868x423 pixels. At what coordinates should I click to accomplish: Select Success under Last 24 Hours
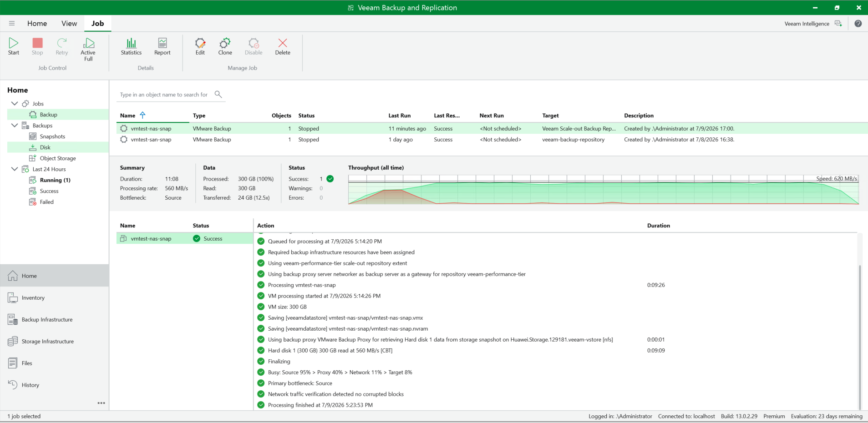[x=49, y=191]
